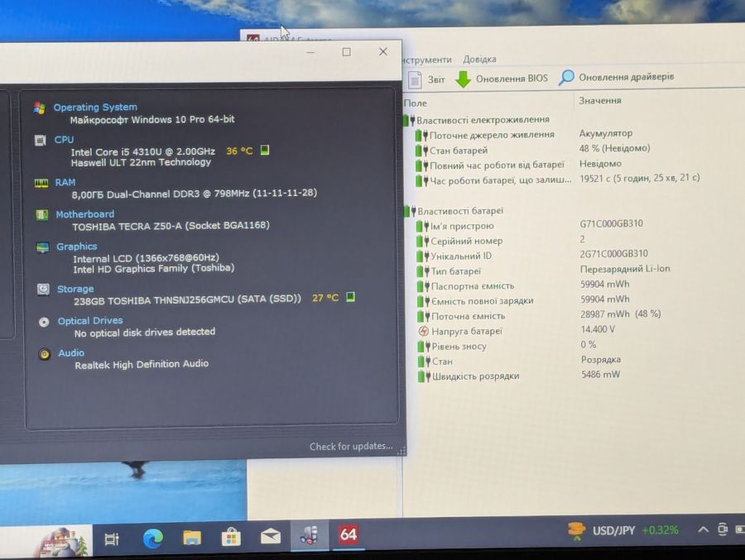Click the Windows flag Operating System icon
This screenshot has width=745, height=560.
click(40, 108)
